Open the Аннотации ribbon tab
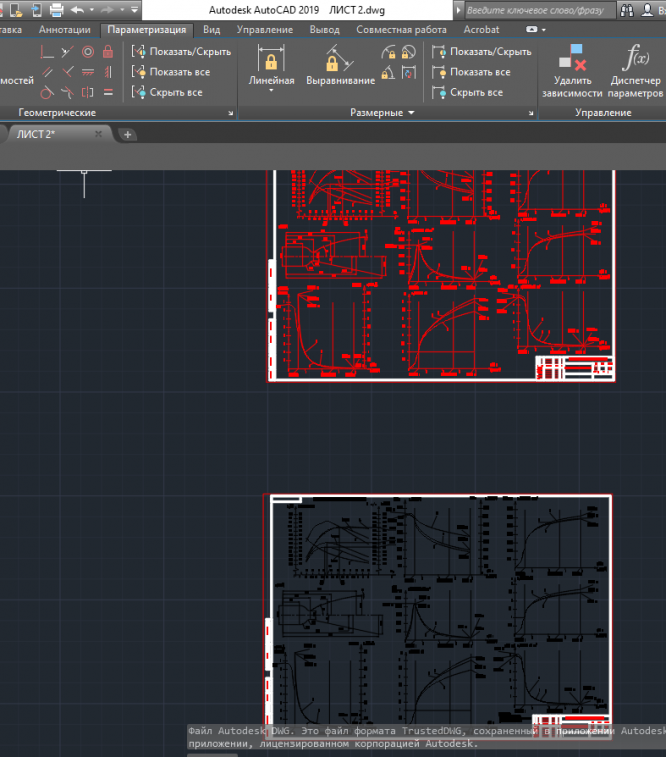This screenshot has height=757, width=666. [64, 30]
